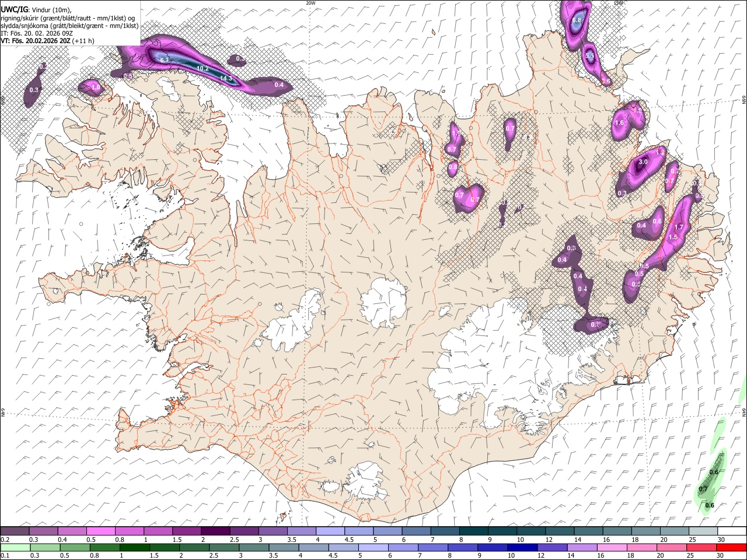Image resolution: width=747 pixels, height=560 pixels.
Task: Click the 6.8 precipitation value at the top
Action: pyautogui.click(x=577, y=20)
